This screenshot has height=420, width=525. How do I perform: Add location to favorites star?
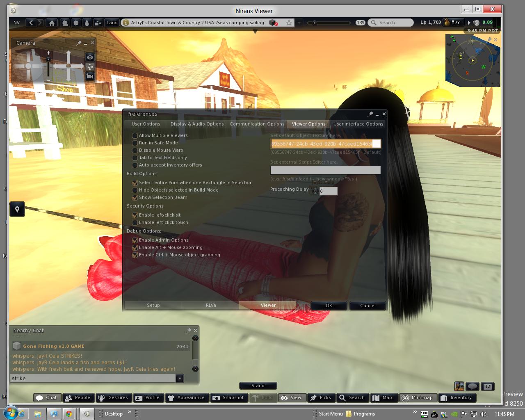tap(289, 23)
